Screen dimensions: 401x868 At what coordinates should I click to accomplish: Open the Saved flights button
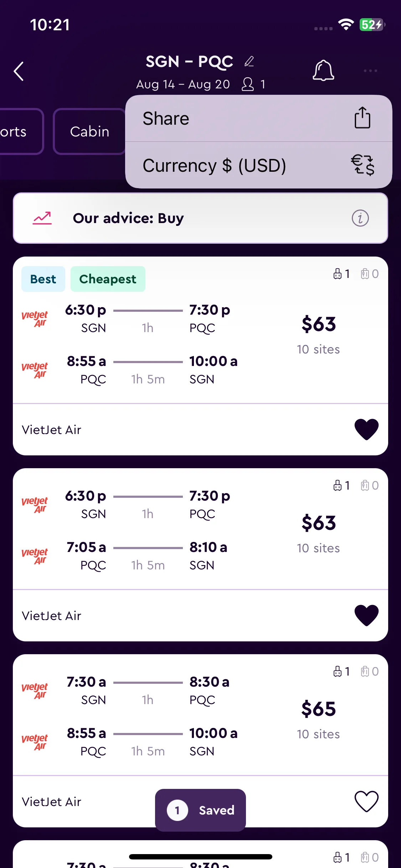click(x=200, y=810)
